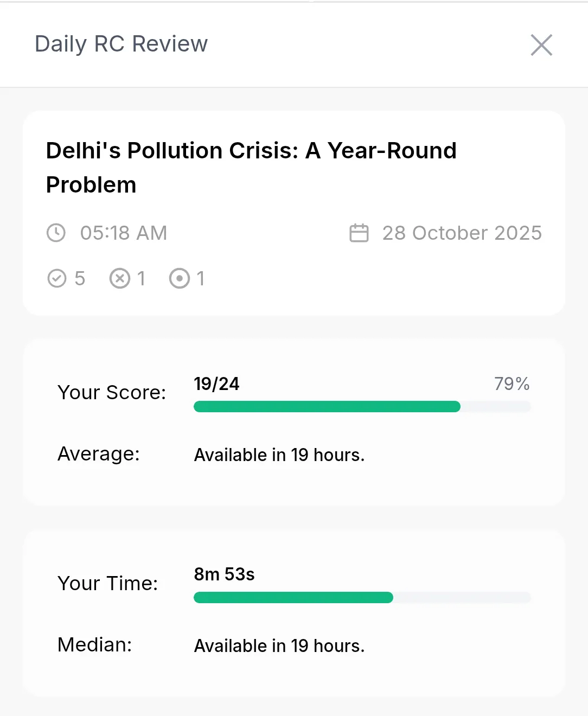The height and width of the screenshot is (716, 588).
Task: Click Median available in 19 hours text
Action: click(279, 645)
